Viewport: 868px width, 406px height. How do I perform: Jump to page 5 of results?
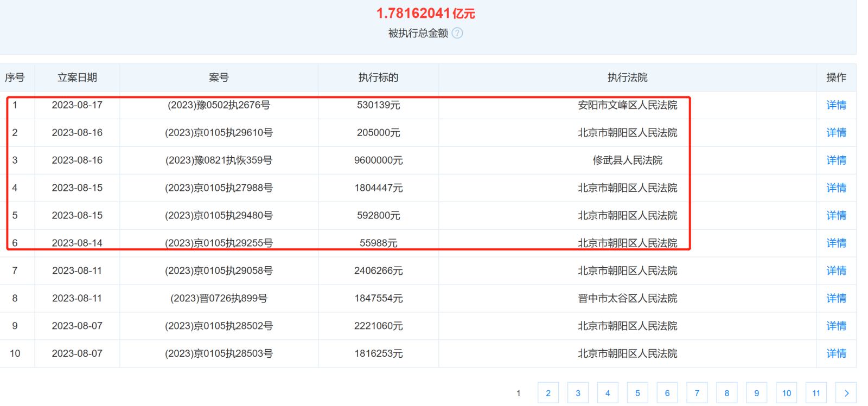point(637,393)
